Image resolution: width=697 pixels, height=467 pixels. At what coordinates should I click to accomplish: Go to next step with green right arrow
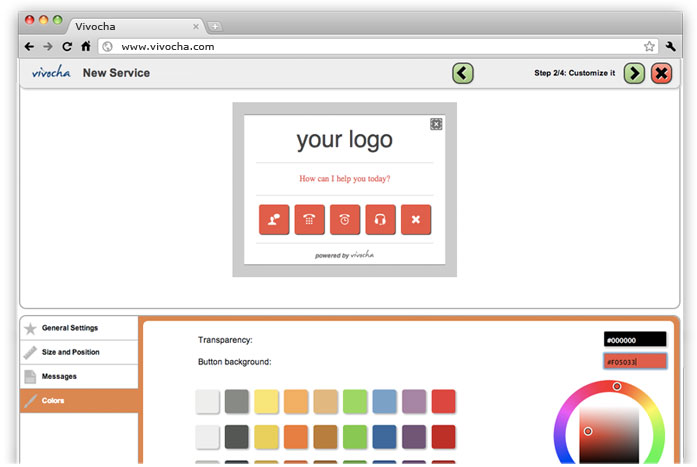pyautogui.click(x=634, y=73)
